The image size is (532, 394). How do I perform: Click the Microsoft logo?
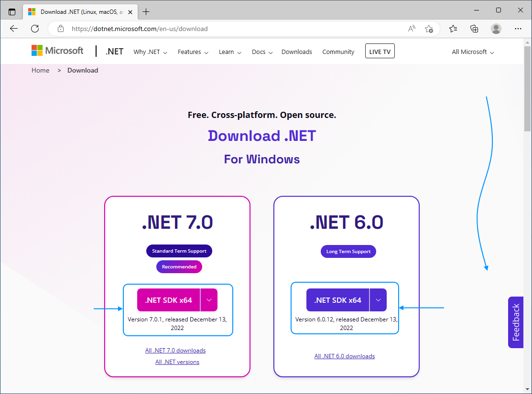pyautogui.click(x=57, y=51)
